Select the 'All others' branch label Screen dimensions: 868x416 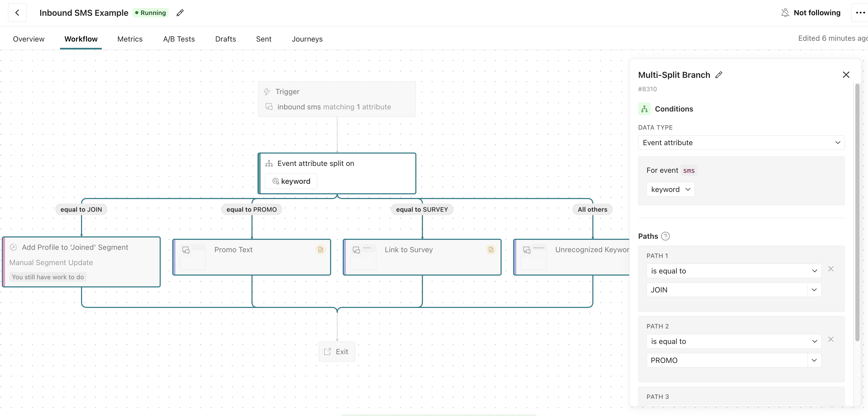[592, 210]
